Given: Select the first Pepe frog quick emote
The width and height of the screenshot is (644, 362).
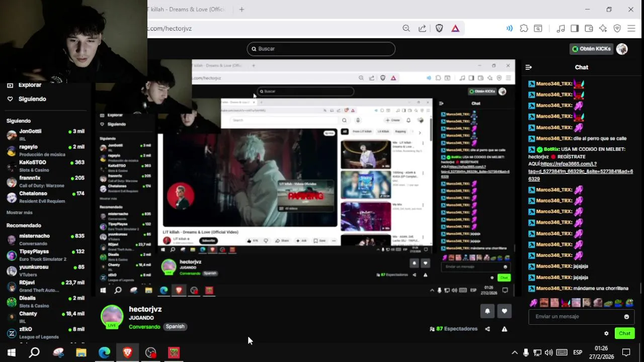Looking at the screenshot, I should pyautogui.click(x=608, y=303).
